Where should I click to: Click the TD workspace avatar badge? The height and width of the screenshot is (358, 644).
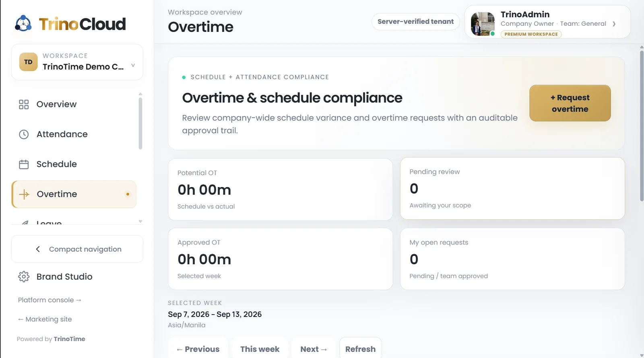28,62
